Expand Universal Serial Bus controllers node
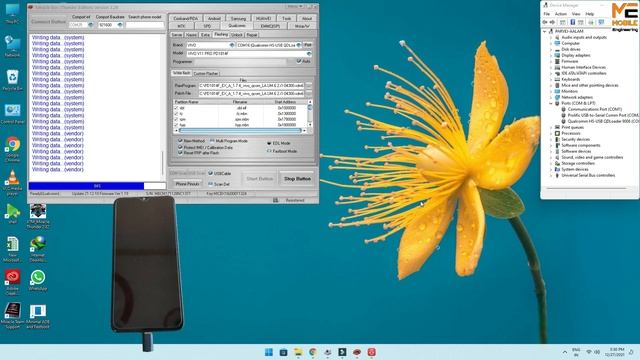 (551, 175)
